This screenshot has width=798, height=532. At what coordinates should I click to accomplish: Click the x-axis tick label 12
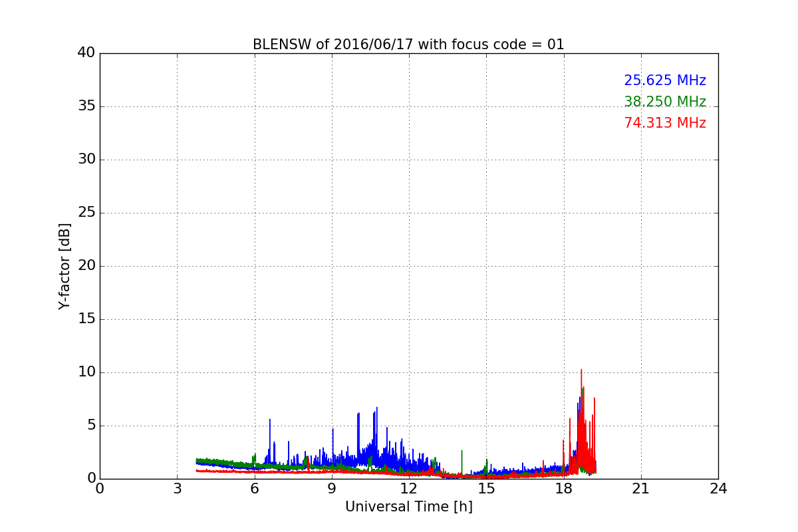tap(409, 489)
